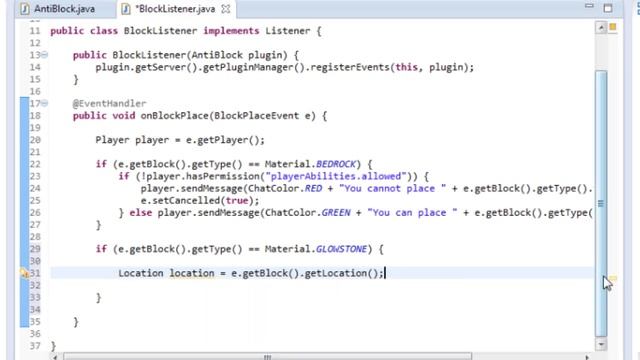Click 'BEDROCK' on line 22

(336, 164)
